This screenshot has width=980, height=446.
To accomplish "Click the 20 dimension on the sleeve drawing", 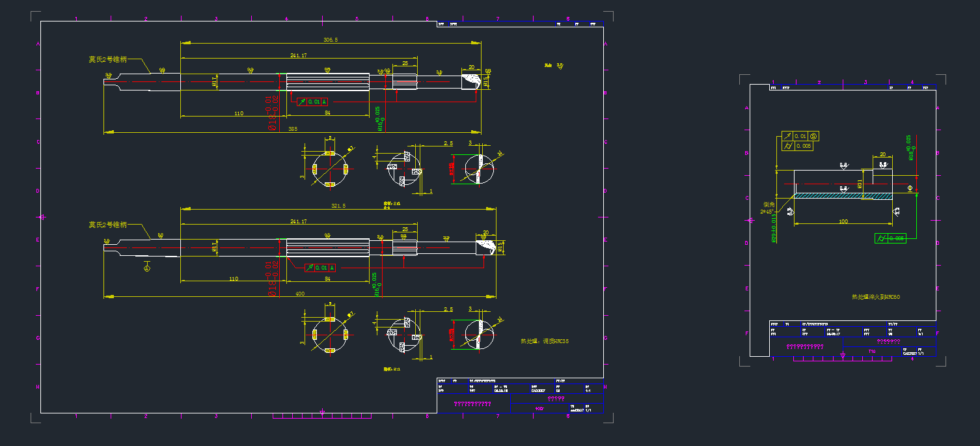I will tap(882, 155).
